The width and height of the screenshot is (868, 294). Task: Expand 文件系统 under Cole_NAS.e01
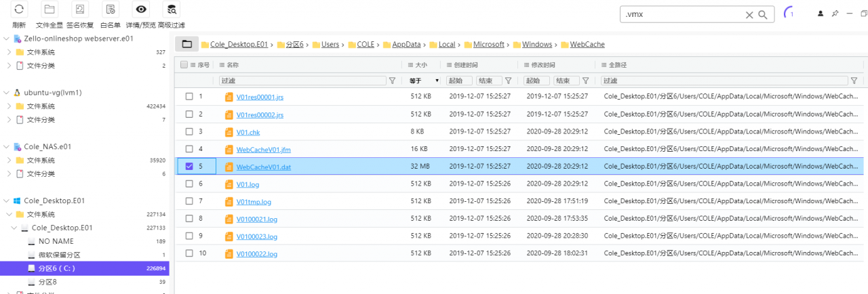(x=8, y=161)
